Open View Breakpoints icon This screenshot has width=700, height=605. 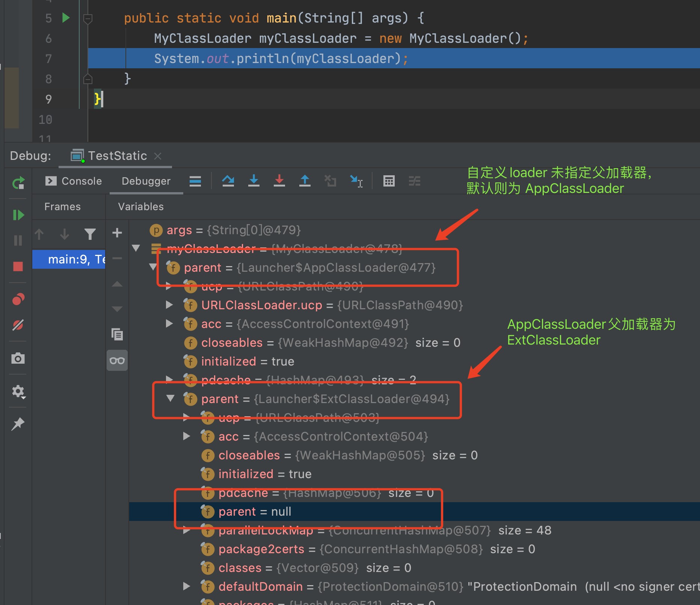tap(18, 299)
